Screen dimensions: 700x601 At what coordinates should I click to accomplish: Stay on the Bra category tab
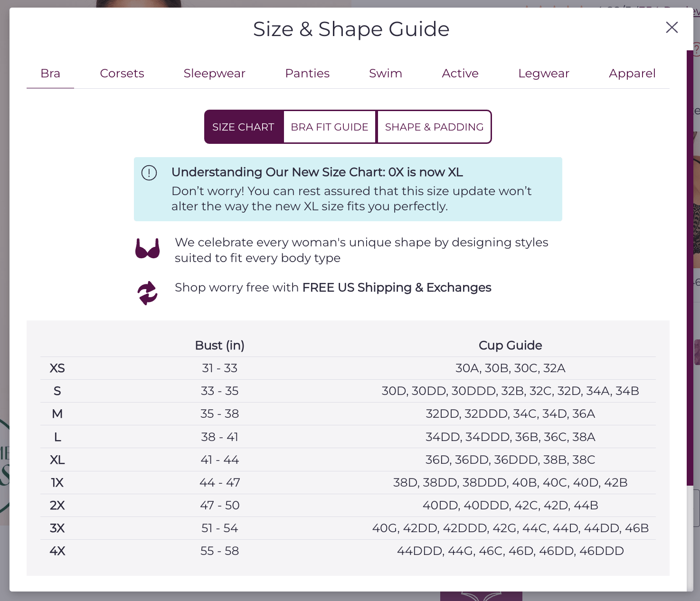pyautogui.click(x=50, y=73)
